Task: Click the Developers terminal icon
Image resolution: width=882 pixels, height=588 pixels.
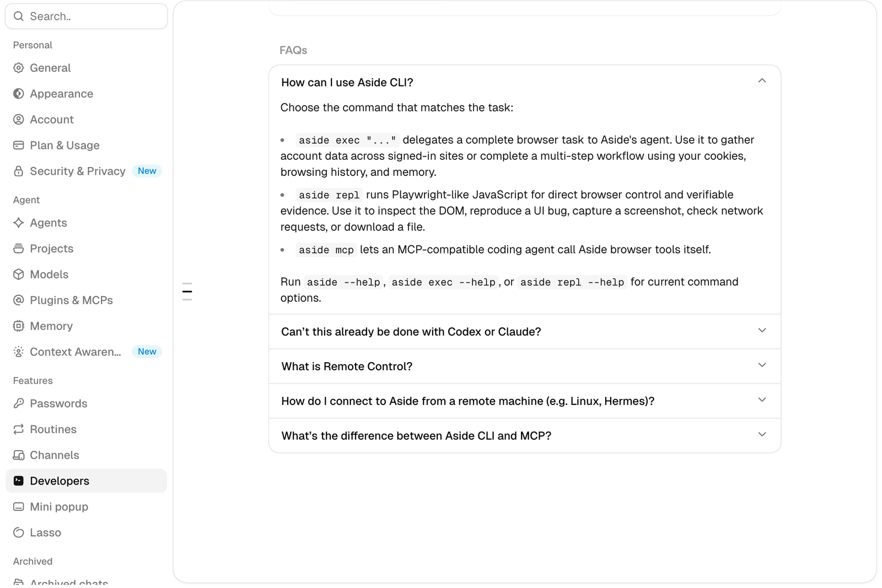Action: 19,481
